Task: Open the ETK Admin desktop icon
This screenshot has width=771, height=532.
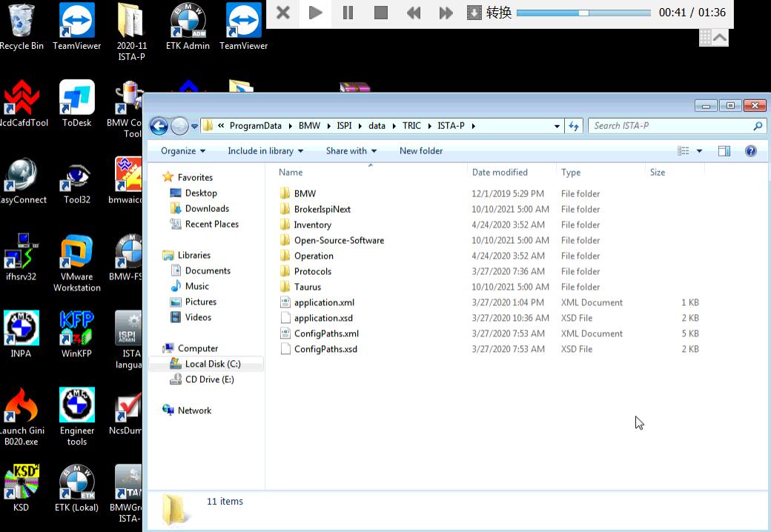Action: (x=188, y=27)
